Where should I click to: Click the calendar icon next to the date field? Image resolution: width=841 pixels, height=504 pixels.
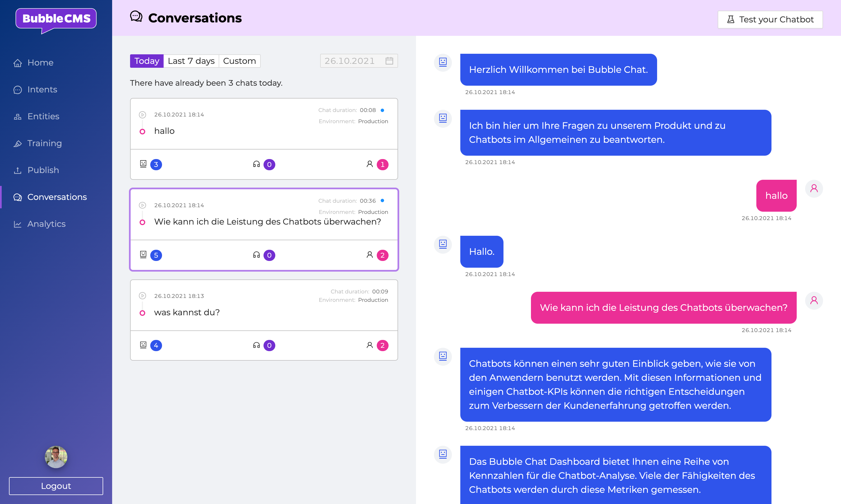pos(390,61)
